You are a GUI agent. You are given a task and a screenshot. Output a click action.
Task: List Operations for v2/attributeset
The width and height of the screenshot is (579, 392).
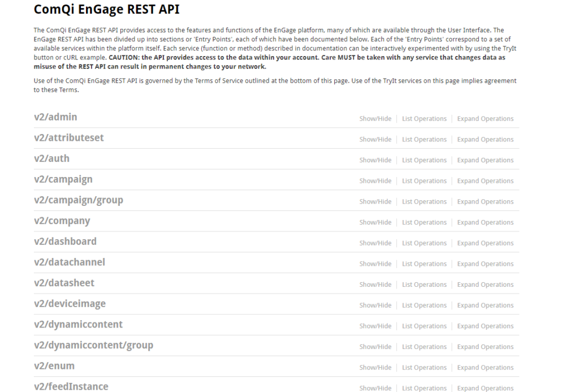pyautogui.click(x=424, y=140)
